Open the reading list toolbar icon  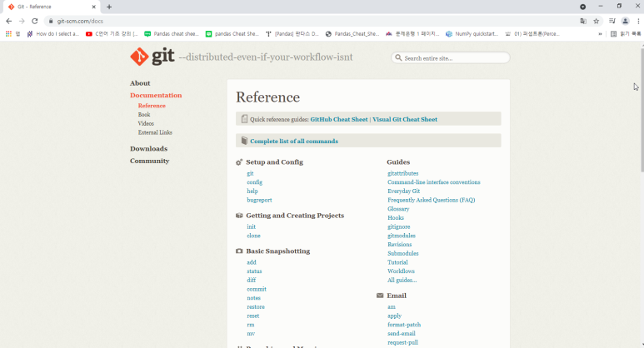612,21
